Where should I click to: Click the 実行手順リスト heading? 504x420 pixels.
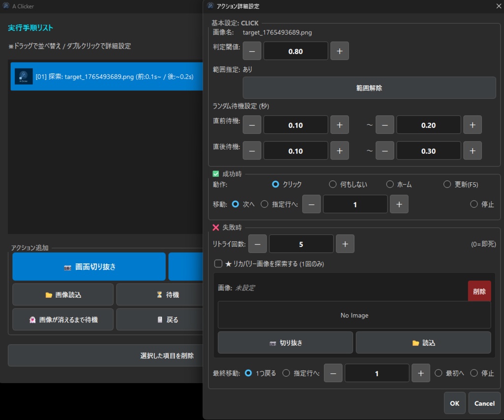tap(31, 28)
